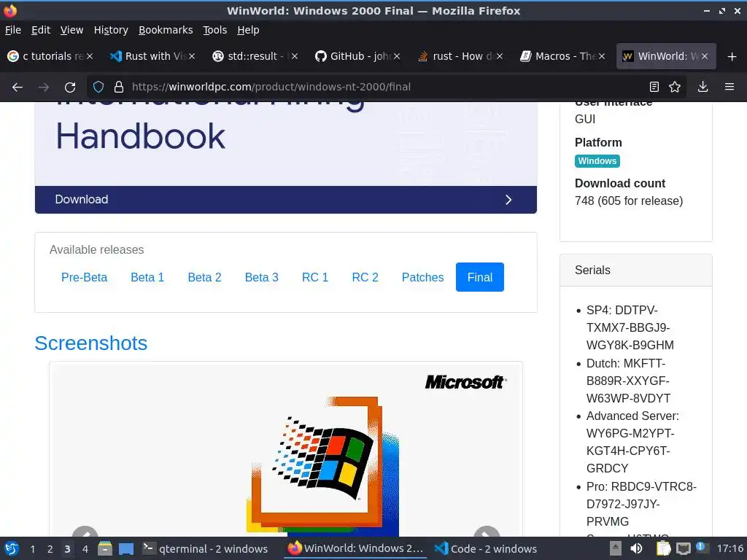Switch to virtual desktop 4
Image resolution: width=747 pixels, height=560 pixels.
85,549
